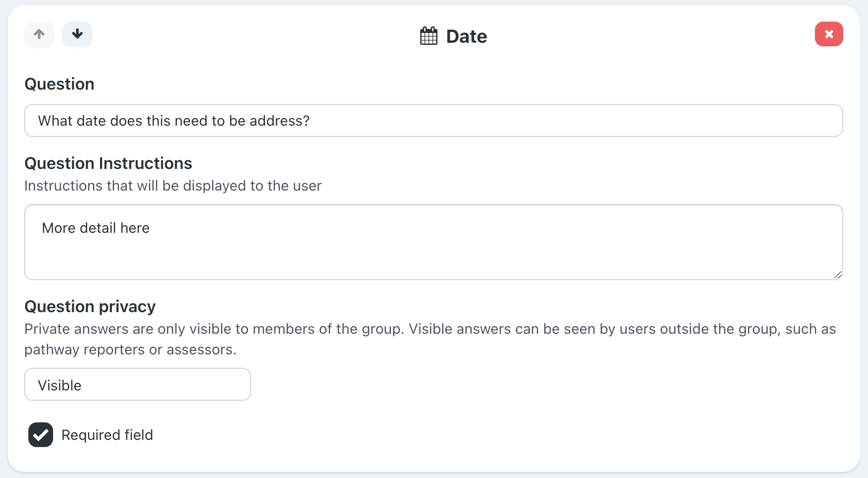Uncheck the Required field checkbox
This screenshot has height=478, width=868.
[x=41, y=435]
